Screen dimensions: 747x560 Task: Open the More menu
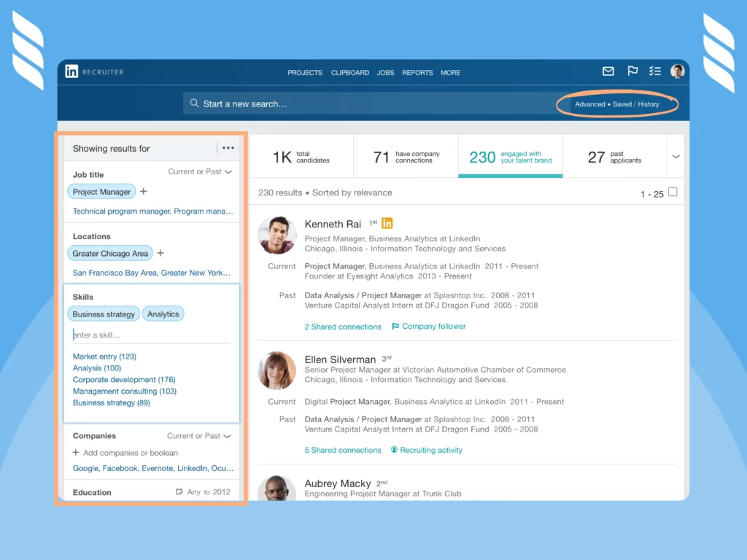(x=450, y=72)
